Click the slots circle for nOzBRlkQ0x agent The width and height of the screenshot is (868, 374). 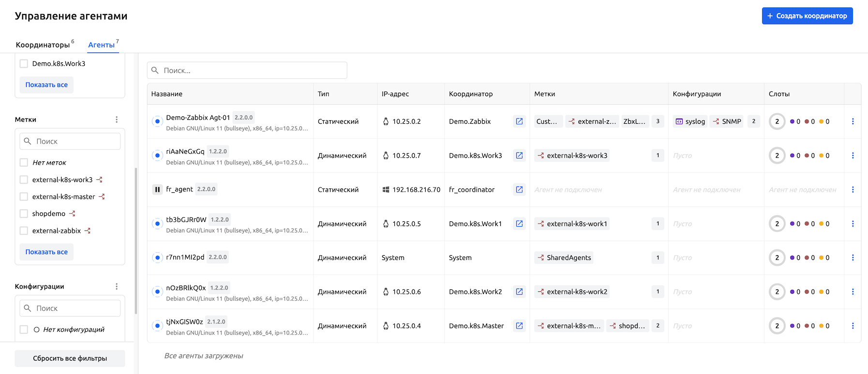pos(777,292)
